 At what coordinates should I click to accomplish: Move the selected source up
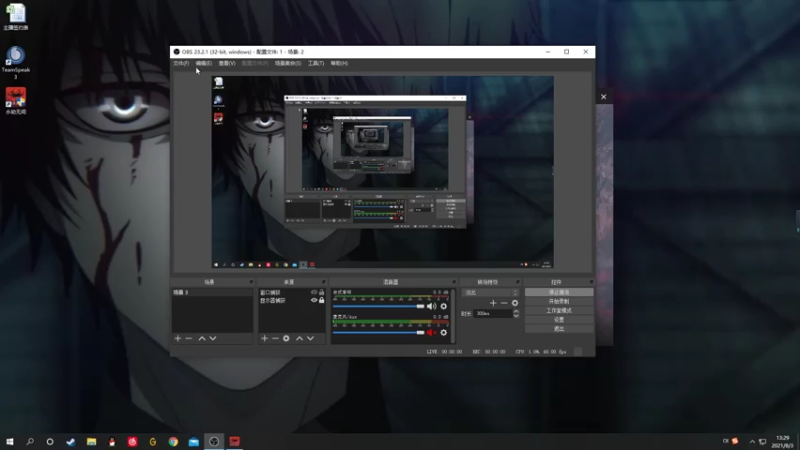pyautogui.click(x=299, y=338)
